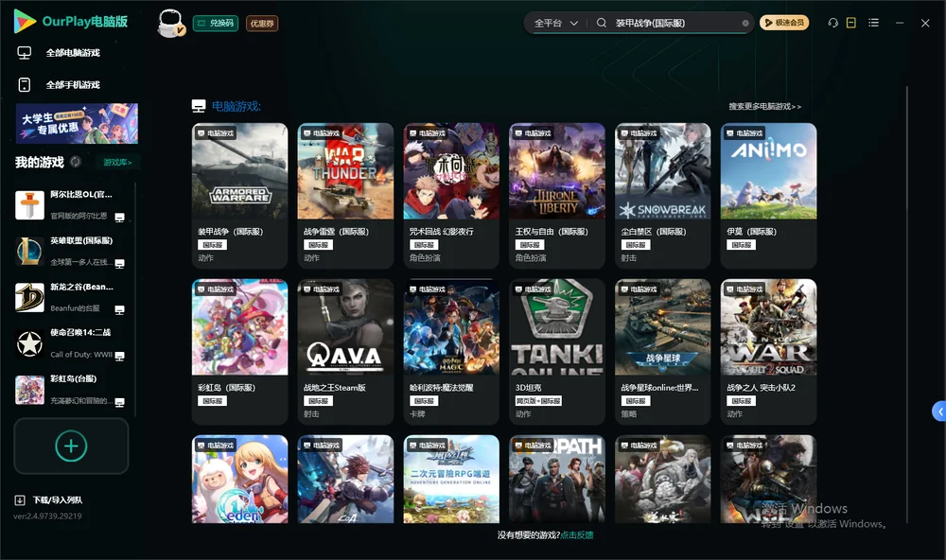Image resolution: width=946 pixels, height=560 pixels.
Task: Click the monitor icon beside 全部电脑游戏
Action: pyautogui.click(x=25, y=53)
